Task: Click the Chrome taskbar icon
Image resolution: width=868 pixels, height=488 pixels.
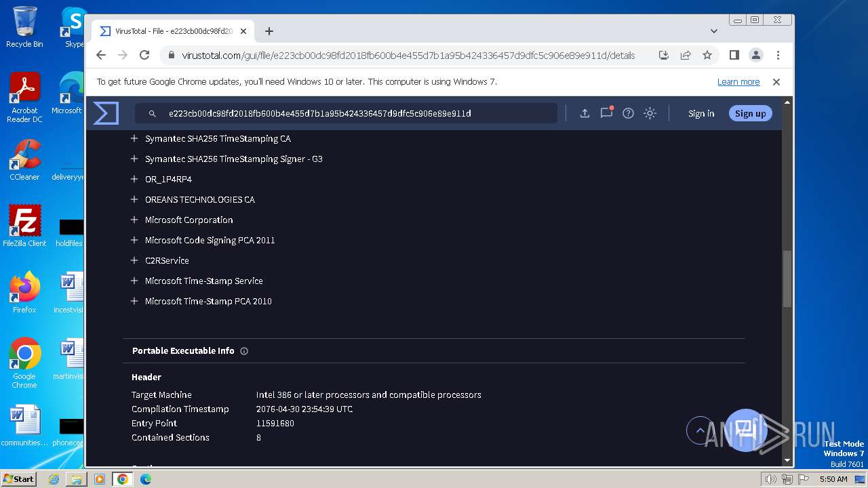Action: pyautogui.click(x=123, y=479)
